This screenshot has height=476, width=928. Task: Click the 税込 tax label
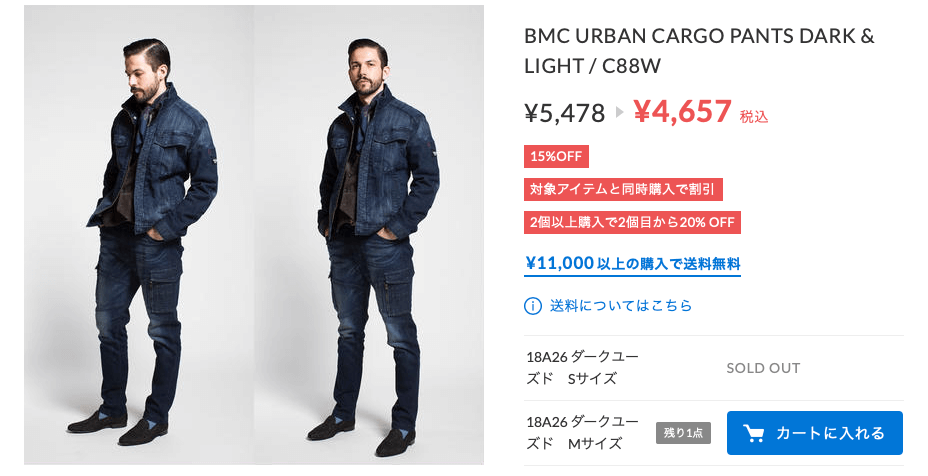(753, 117)
